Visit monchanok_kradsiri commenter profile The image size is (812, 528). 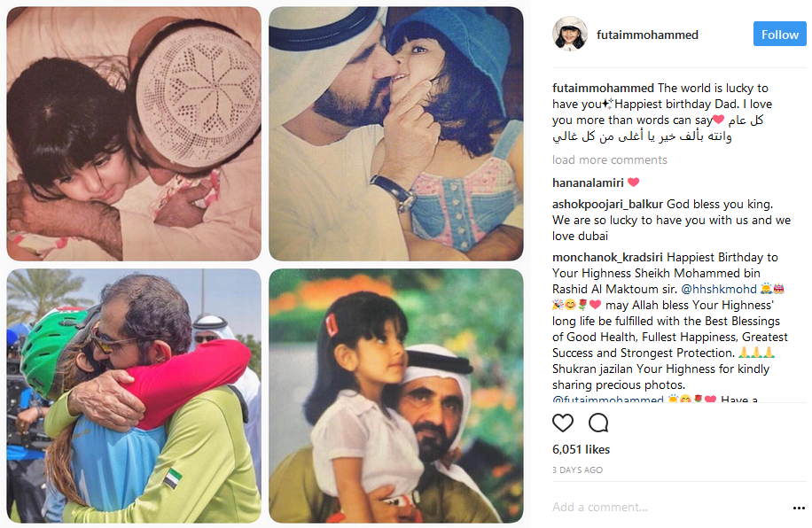tap(607, 257)
